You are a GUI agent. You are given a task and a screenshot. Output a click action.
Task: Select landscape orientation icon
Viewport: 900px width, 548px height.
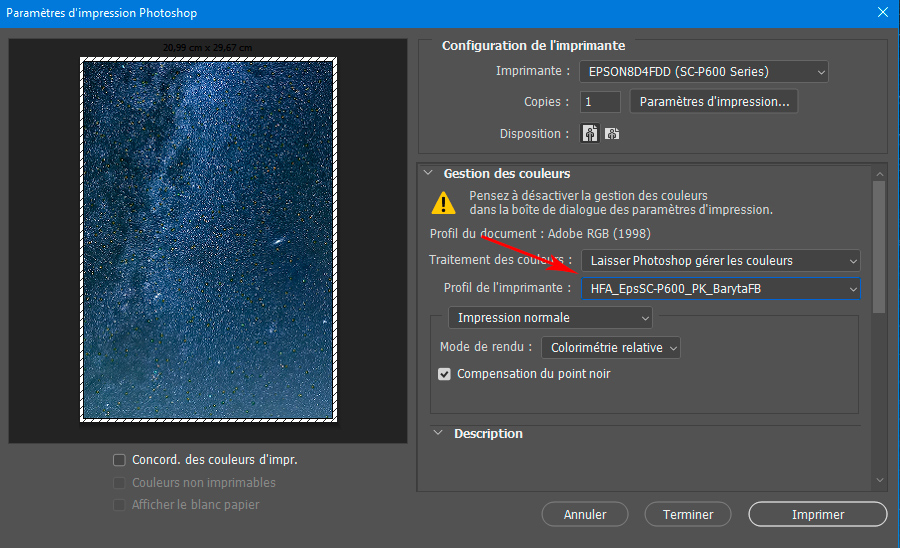coord(612,134)
